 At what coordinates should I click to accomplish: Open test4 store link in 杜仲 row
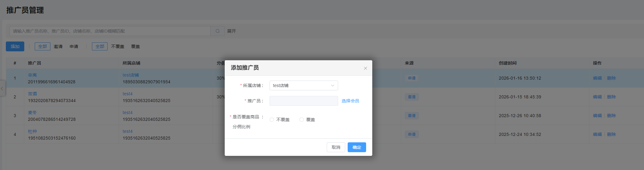pyautogui.click(x=128, y=131)
